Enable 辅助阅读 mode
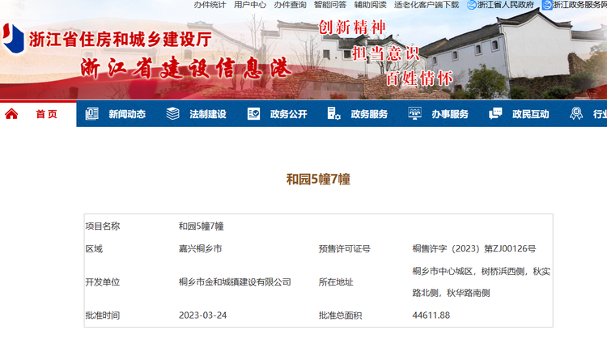 (x=371, y=5)
